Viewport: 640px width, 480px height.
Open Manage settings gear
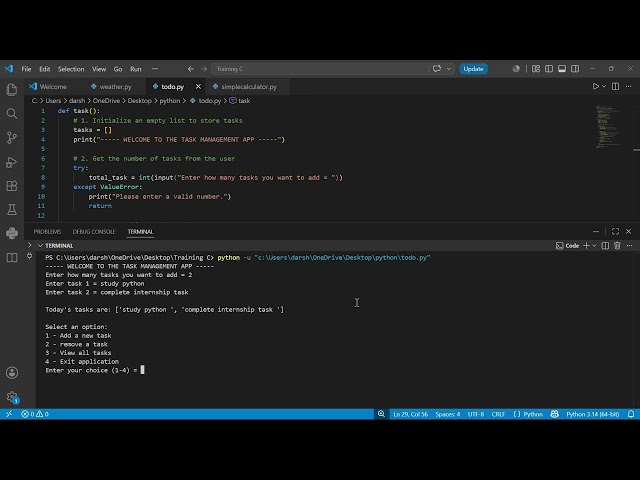coord(12,397)
